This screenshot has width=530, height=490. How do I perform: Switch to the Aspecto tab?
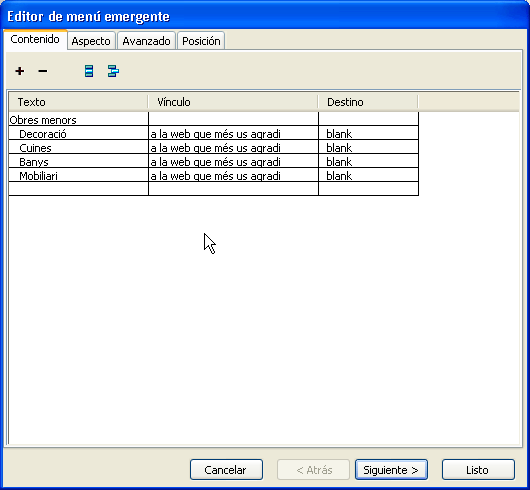point(91,41)
